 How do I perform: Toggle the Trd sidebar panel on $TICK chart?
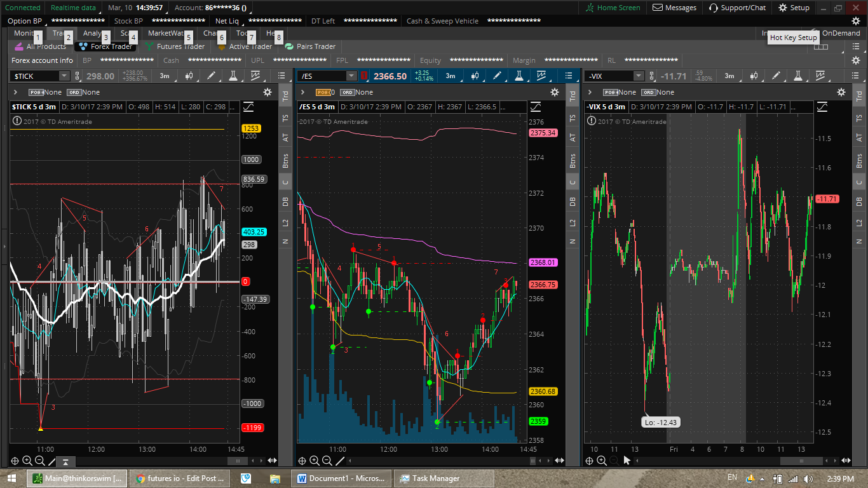coord(285,96)
